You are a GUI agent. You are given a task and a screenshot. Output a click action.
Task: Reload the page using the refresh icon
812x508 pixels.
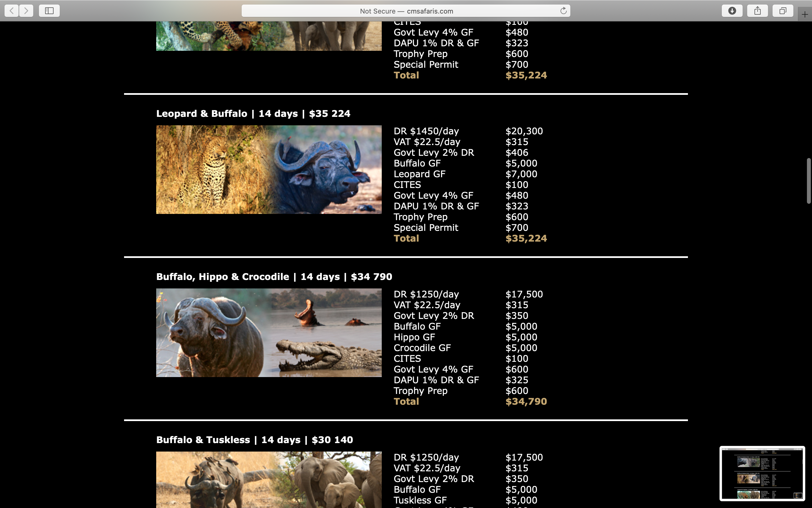click(x=563, y=11)
